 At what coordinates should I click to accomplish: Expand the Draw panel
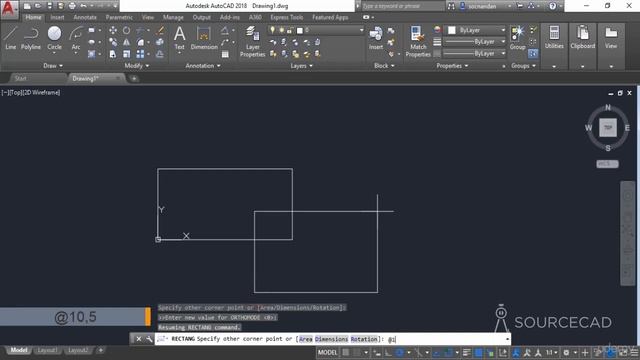coord(53,66)
